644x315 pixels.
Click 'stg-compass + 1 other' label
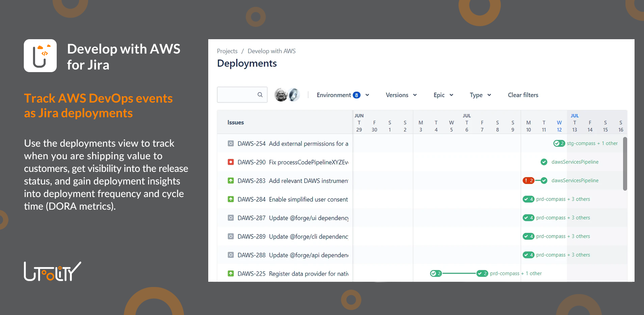[x=592, y=143]
